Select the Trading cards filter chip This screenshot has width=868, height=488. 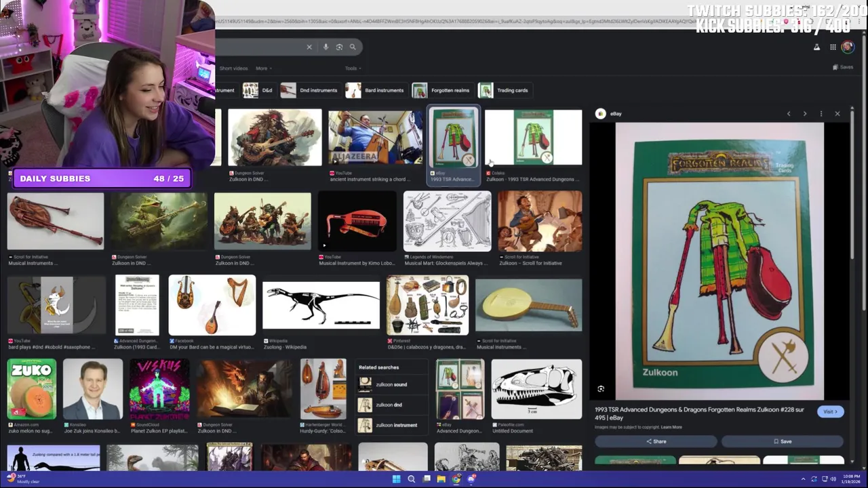tap(504, 90)
